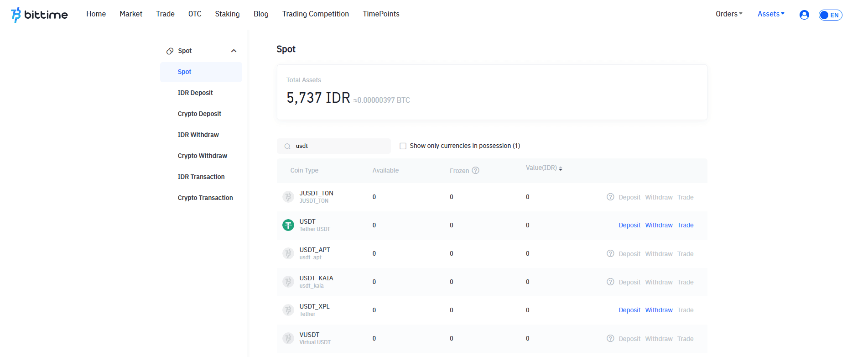Click the USDT_KAIA coin name

click(x=316, y=278)
